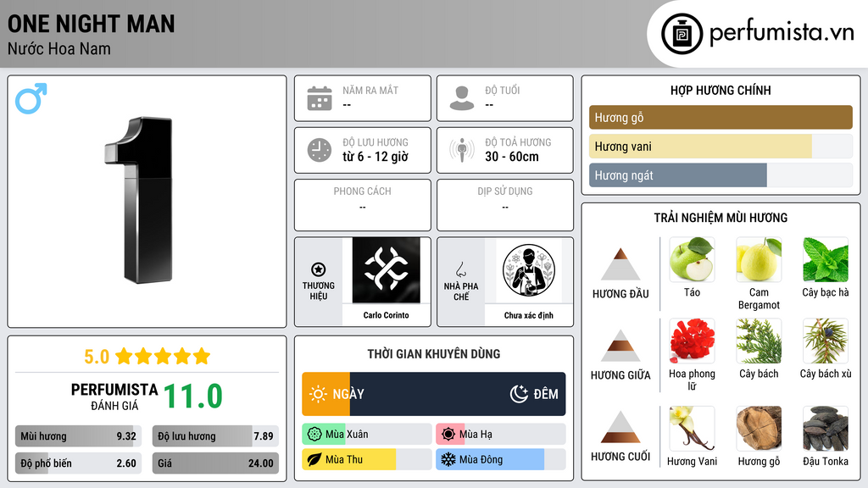Viewport: 868px width, 488px height.
Task: Select the green apple Táo note
Action: 692,259
